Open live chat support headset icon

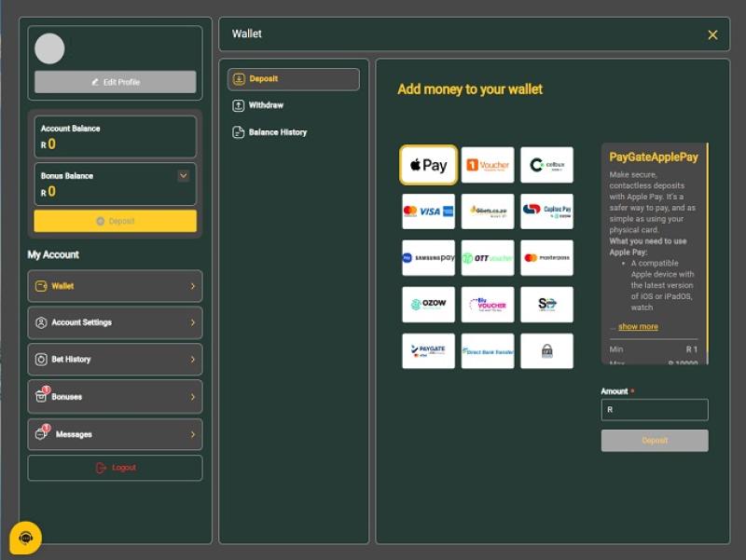tap(26, 538)
